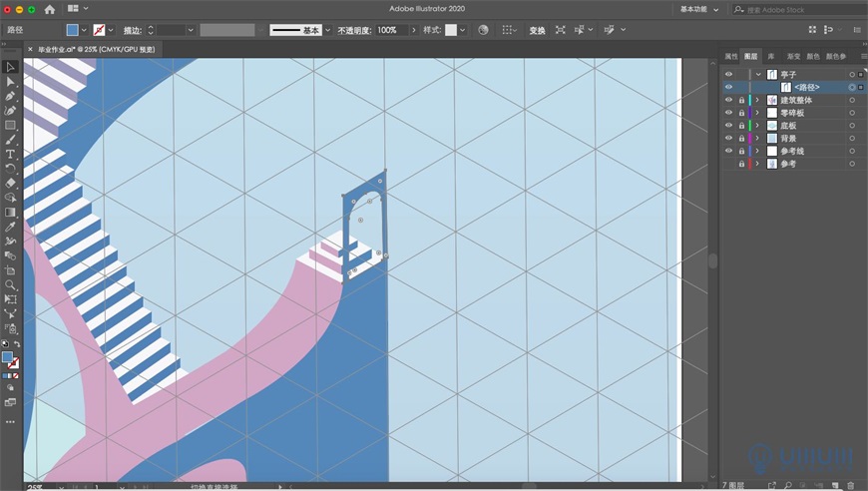Open the 基本功能 workspace dropdown
This screenshot has height=491, width=868.
pos(699,9)
